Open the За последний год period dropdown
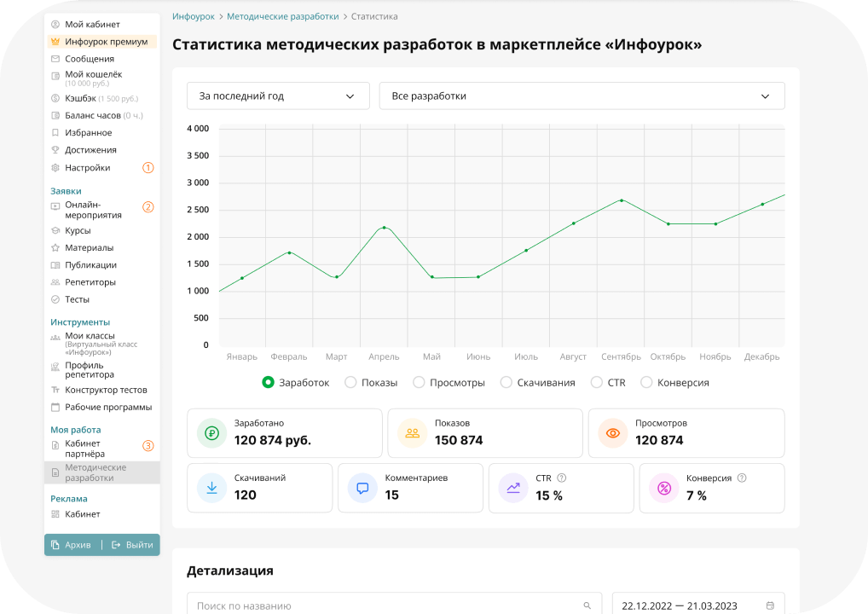This screenshot has height=614, width=868. pos(278,96)
